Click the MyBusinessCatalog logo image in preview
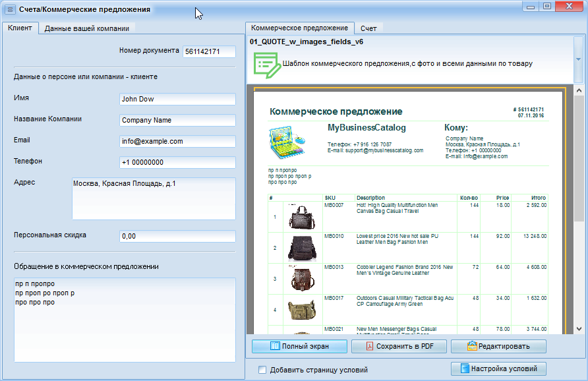The image size is (588, 381). coord(287,140)
